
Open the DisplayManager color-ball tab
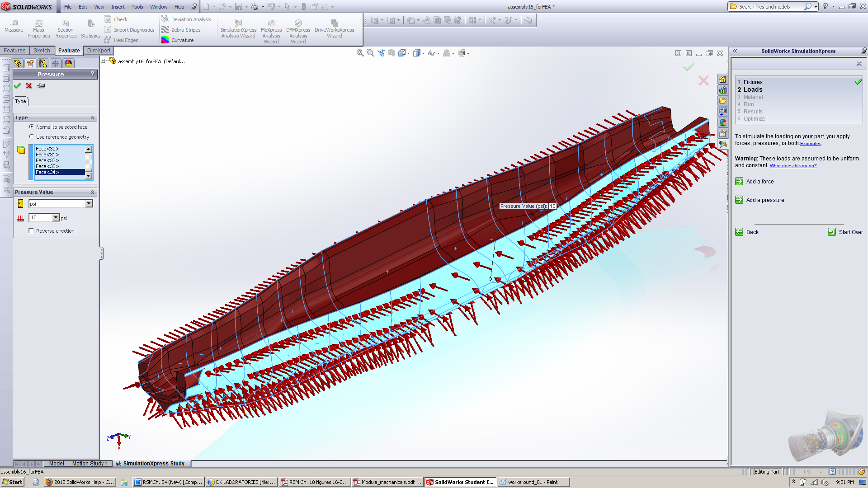coord(68,63)
